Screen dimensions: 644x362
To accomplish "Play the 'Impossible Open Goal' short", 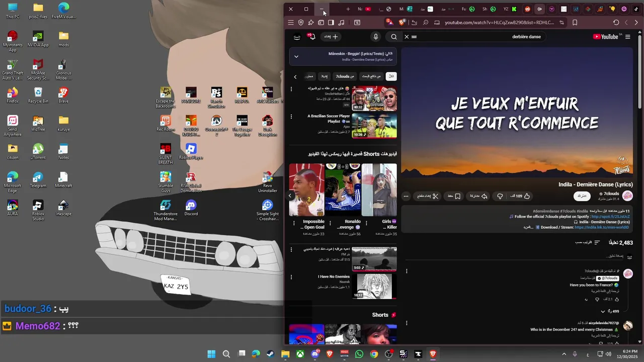I will point(306,190).
